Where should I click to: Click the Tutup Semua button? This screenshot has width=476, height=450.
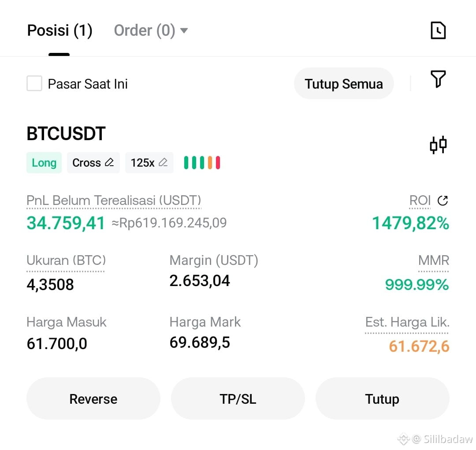click(x=344, y=83)
